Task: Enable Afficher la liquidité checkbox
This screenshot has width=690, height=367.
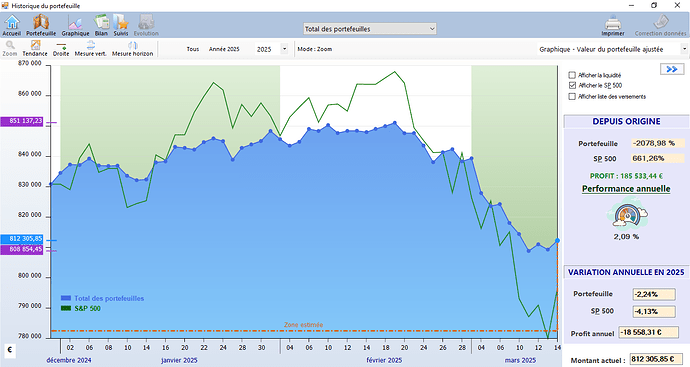Action: tap(572, 75)
